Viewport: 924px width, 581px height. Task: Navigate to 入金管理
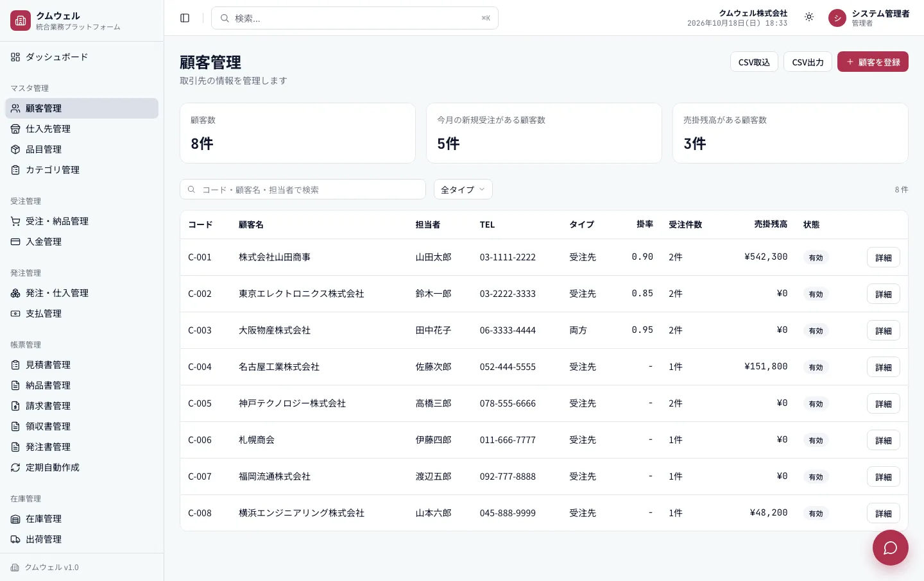pos(81,242)
